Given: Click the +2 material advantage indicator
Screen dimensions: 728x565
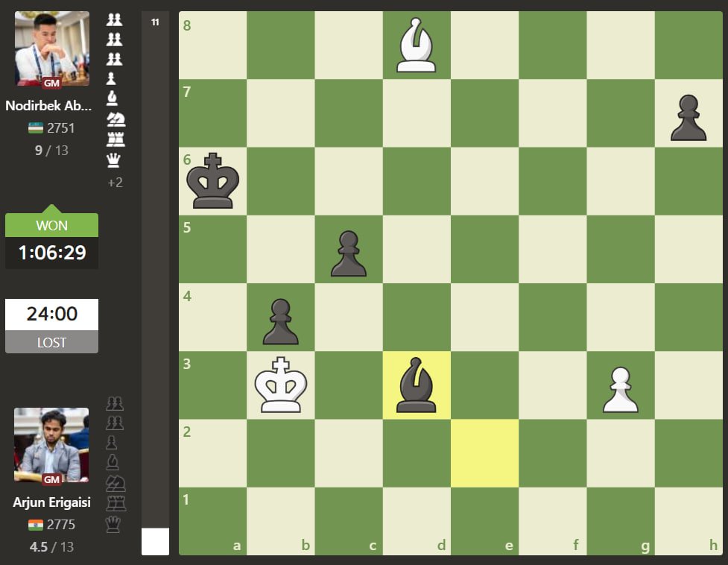Looking at the screenshot, I should (115, 183).
